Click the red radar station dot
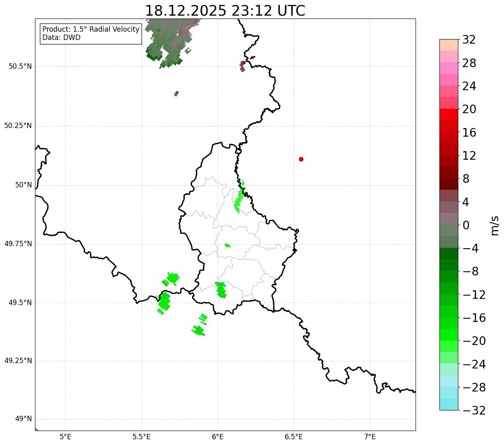This screenshot has width=504, height=445. (301, 159)
